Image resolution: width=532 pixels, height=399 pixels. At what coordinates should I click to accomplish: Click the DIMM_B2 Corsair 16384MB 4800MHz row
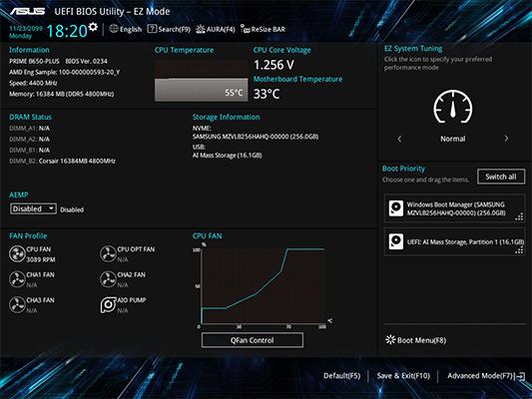(63, 161)
